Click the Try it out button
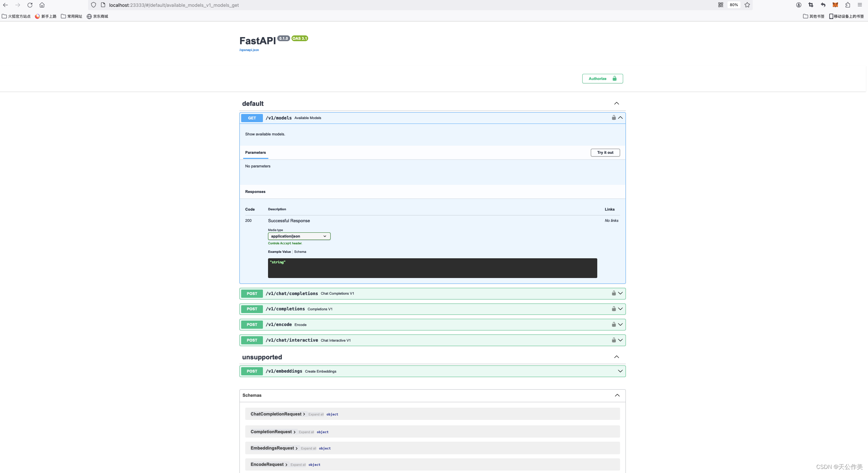 (x=605, y=152)
